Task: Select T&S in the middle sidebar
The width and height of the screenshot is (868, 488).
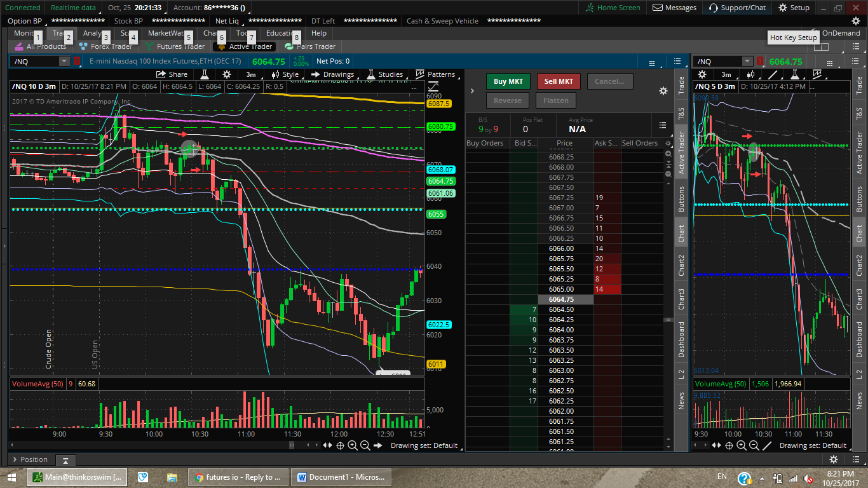Action: [x=681, y=114]
